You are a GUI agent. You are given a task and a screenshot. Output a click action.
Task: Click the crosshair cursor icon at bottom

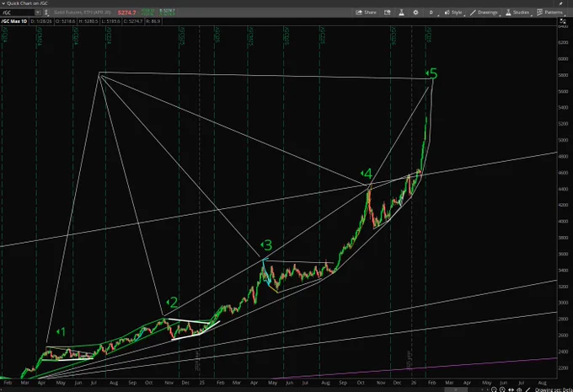pos(519,389)
